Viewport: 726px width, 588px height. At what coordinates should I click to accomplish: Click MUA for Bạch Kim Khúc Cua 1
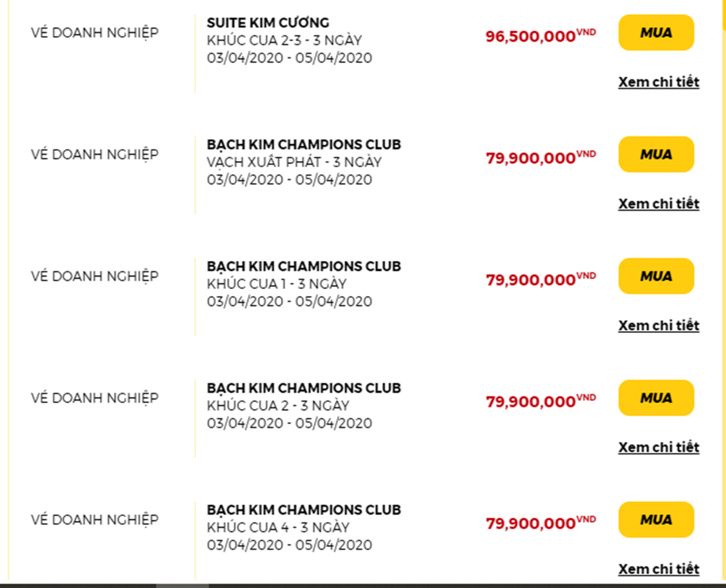tap(656, 276)
